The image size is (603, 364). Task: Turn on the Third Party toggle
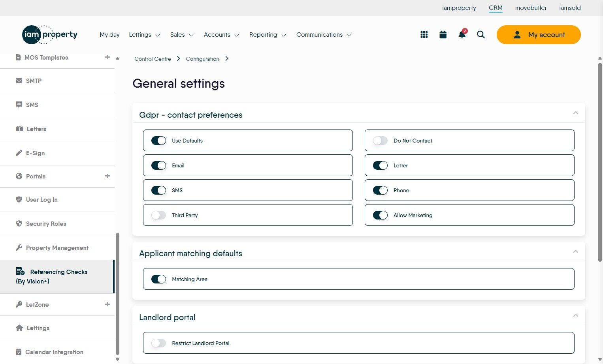pyautogui.click(x=159, y=215)
